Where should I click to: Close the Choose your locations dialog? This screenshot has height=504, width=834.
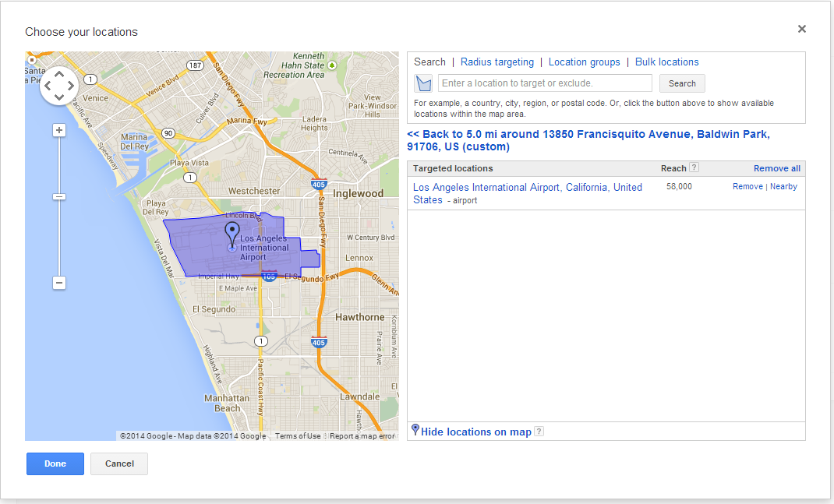801,29
